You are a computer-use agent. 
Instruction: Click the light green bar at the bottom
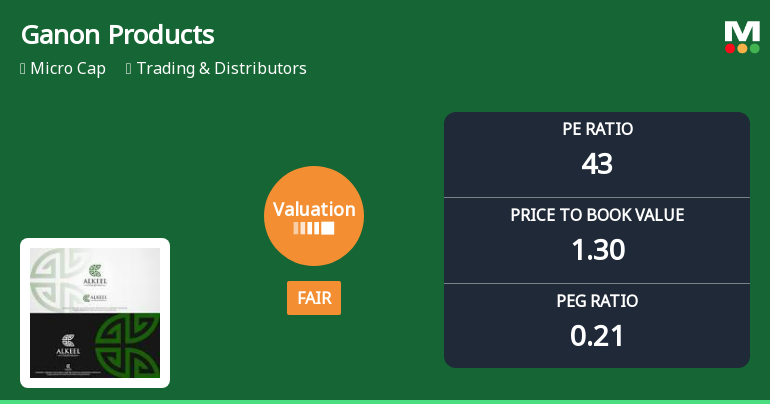tap(385, 401)
